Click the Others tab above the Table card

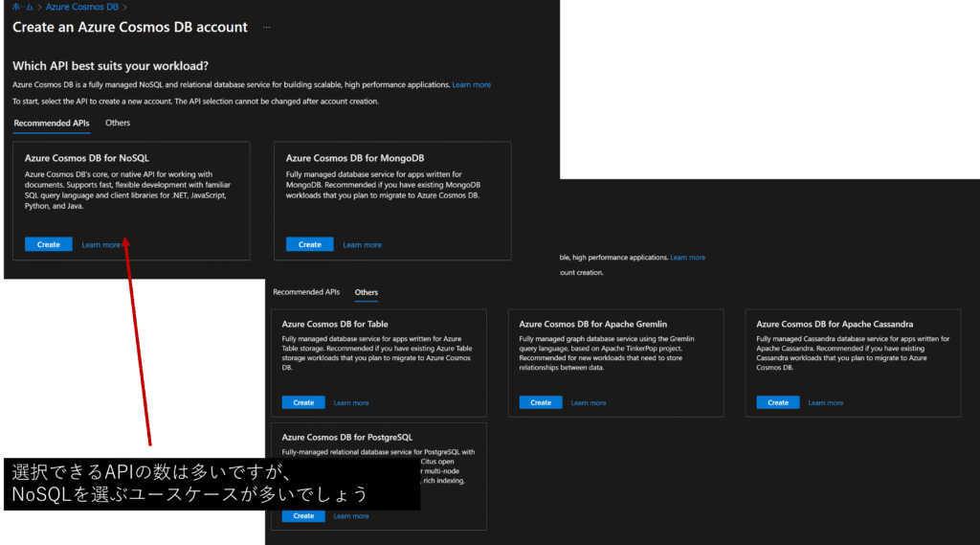tap(366, 292)
